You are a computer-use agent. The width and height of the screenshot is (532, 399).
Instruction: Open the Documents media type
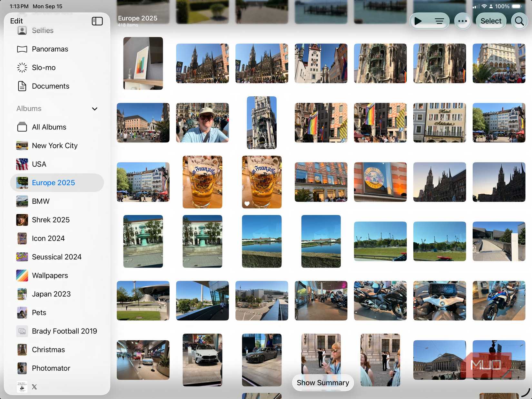(x=50, y=86)
